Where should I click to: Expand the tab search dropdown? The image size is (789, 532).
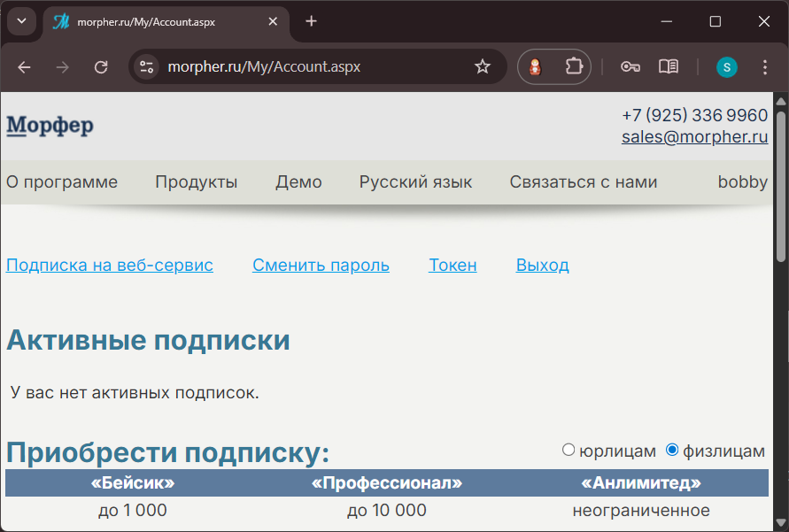pyautogui.click(x=22, y=21)
